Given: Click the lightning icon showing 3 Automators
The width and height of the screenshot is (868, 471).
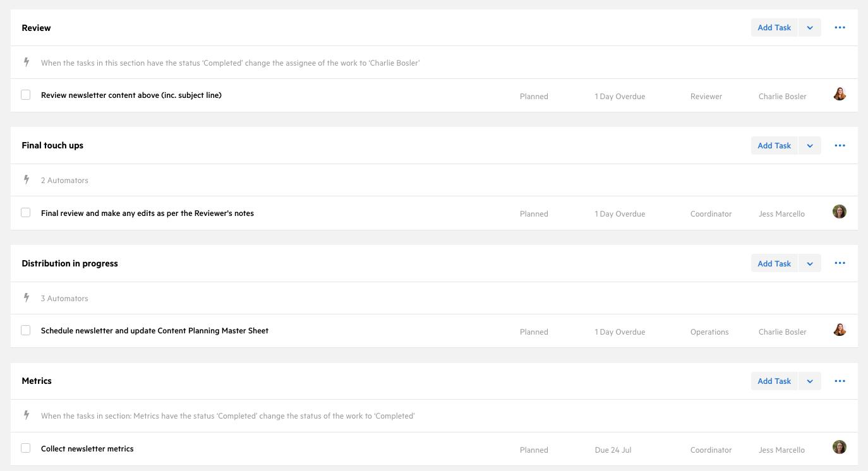Looking at the screenshot, I should (x=26, y=297).
